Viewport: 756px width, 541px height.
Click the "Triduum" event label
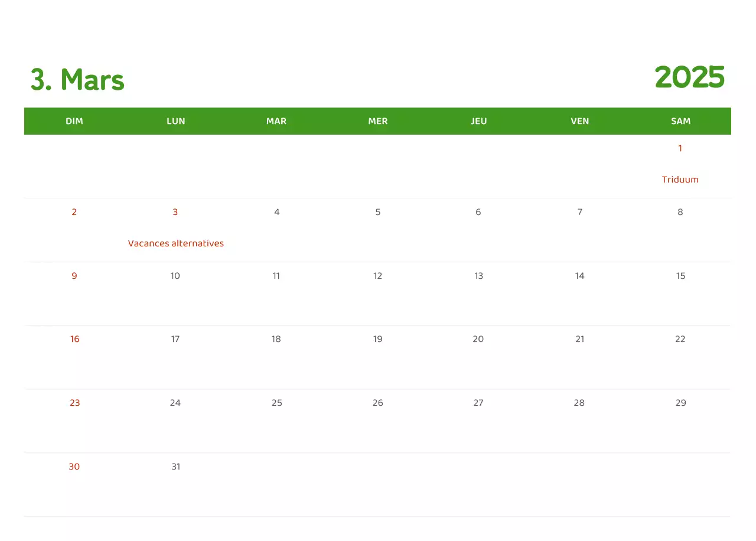tap(680, 180)
